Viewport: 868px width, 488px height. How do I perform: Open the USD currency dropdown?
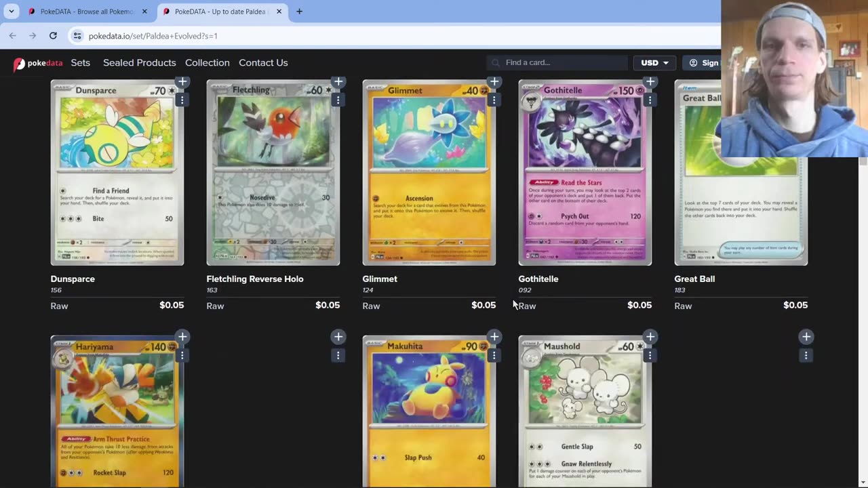coord(654,62)
